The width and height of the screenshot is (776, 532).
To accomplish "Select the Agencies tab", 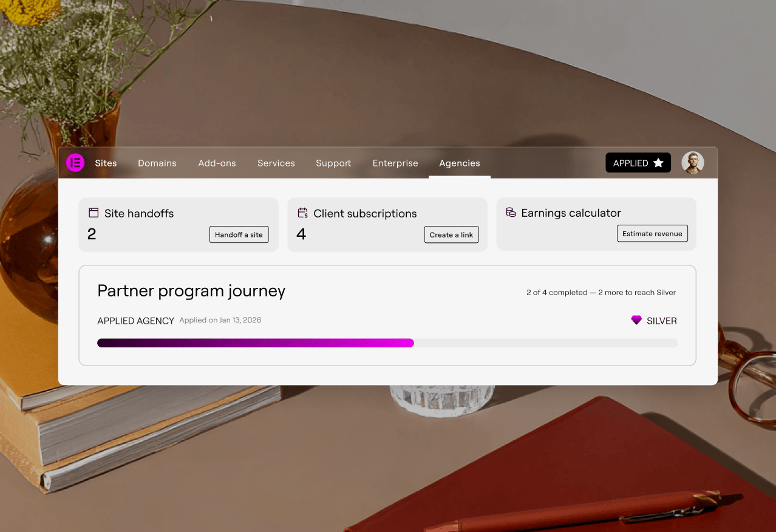I will click(x=460, y=163).
